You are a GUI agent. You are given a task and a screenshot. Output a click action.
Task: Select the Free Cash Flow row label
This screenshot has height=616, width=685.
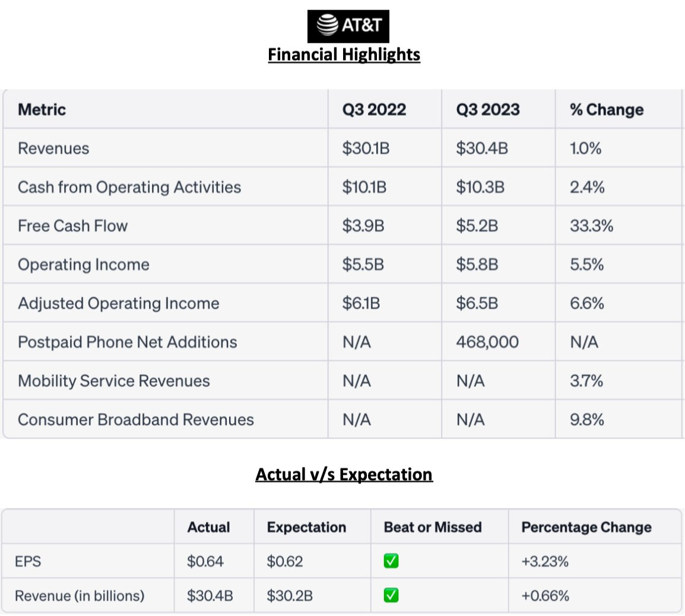[73, 226]
